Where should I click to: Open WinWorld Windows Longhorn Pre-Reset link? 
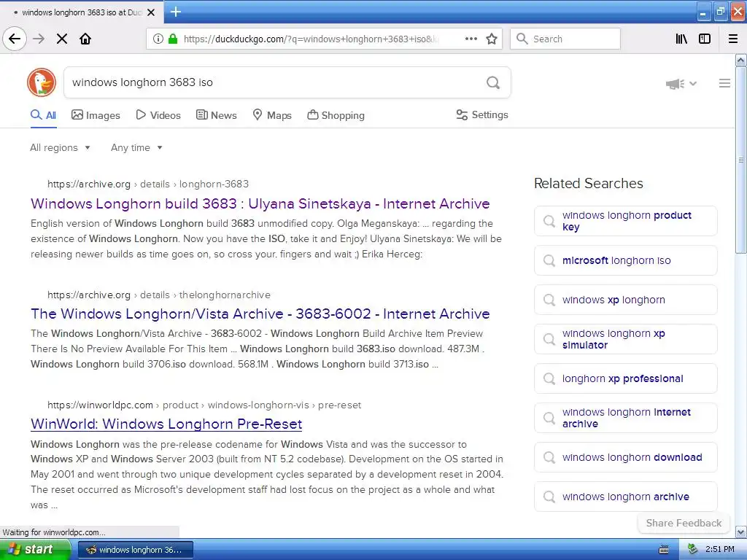click(x=166, y=424)
